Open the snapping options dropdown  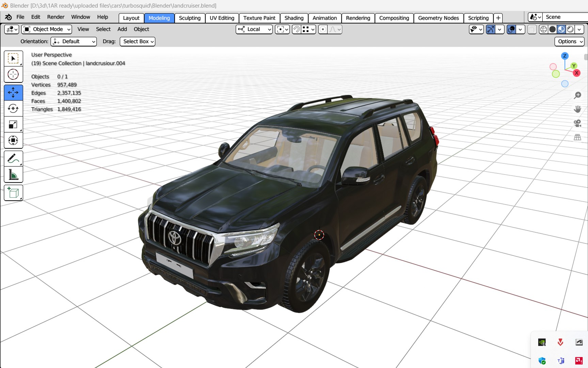(x=308, y=29)
